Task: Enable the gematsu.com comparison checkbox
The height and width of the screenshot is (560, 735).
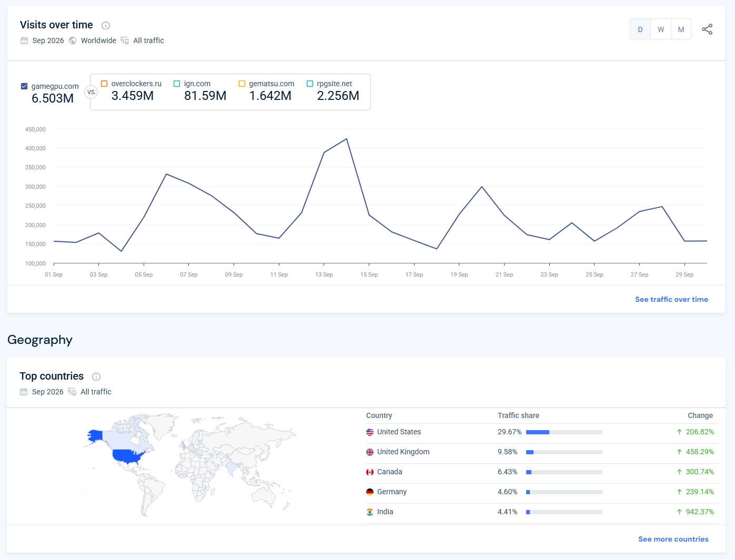Action: (x=242, y=84)
